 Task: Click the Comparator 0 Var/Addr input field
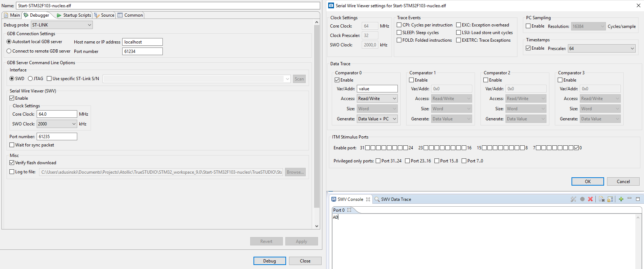(x=377, y=89)
